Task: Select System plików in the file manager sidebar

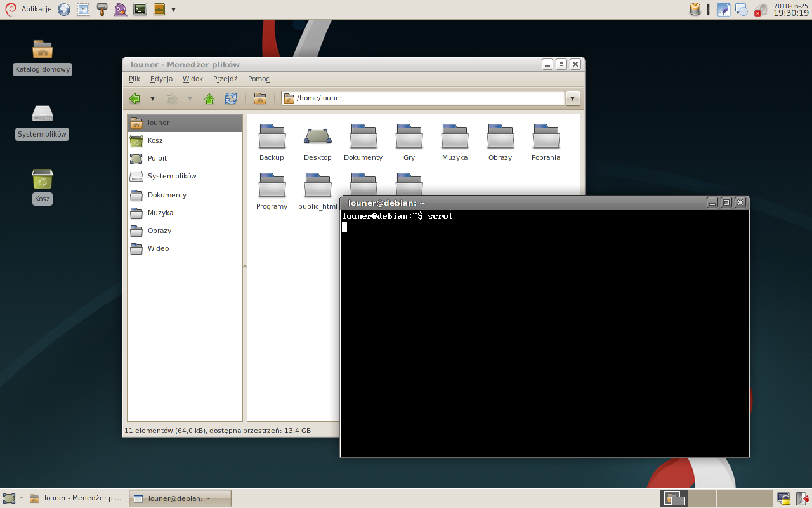Action: click(x=185, y=176)
